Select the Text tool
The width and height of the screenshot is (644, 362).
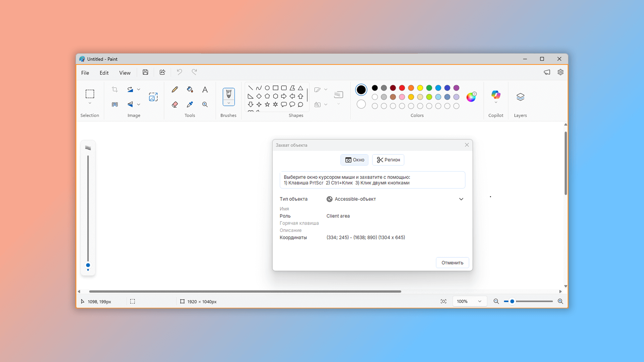pos(205,89)
